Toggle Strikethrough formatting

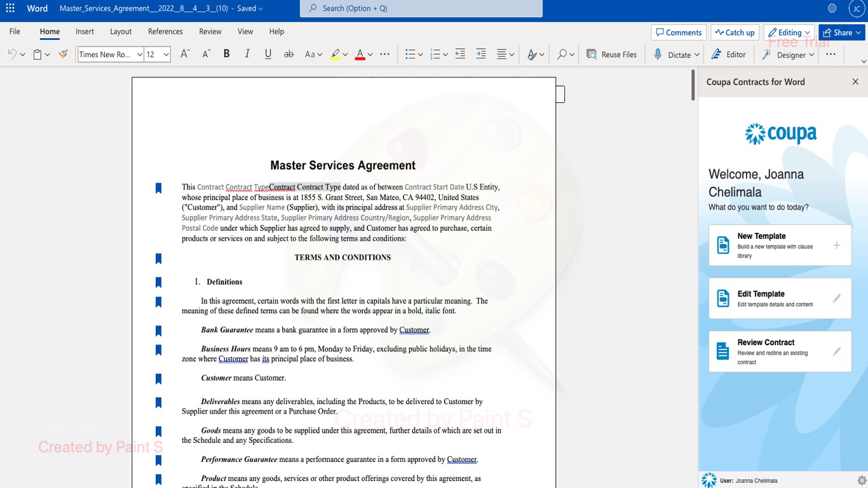click(288, 55)
